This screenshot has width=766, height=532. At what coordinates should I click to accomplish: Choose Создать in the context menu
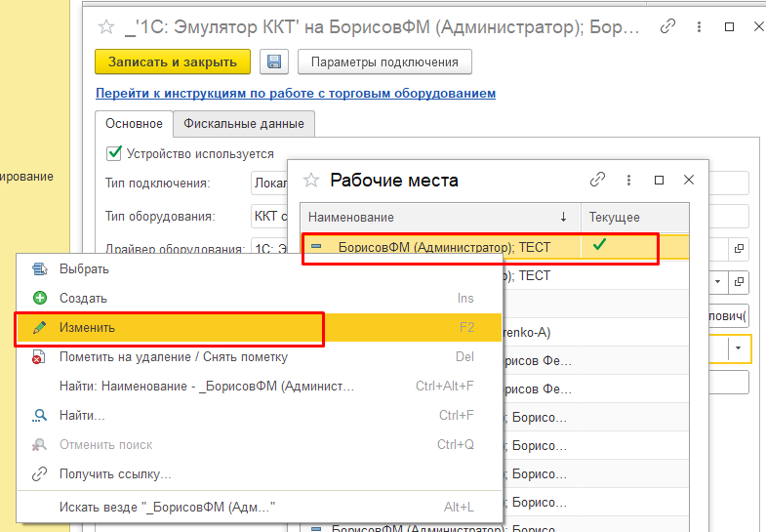tap(260, 298)
